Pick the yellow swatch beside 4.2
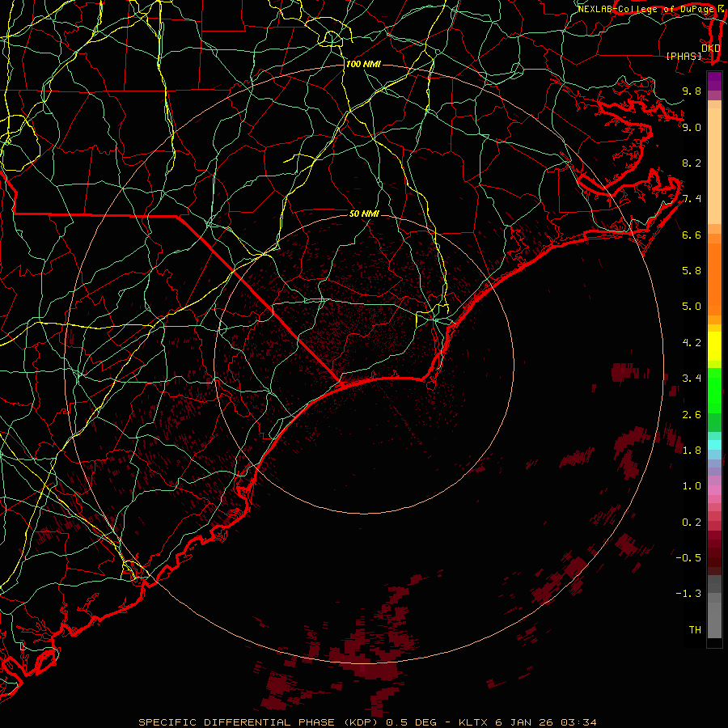 [714, 346]
